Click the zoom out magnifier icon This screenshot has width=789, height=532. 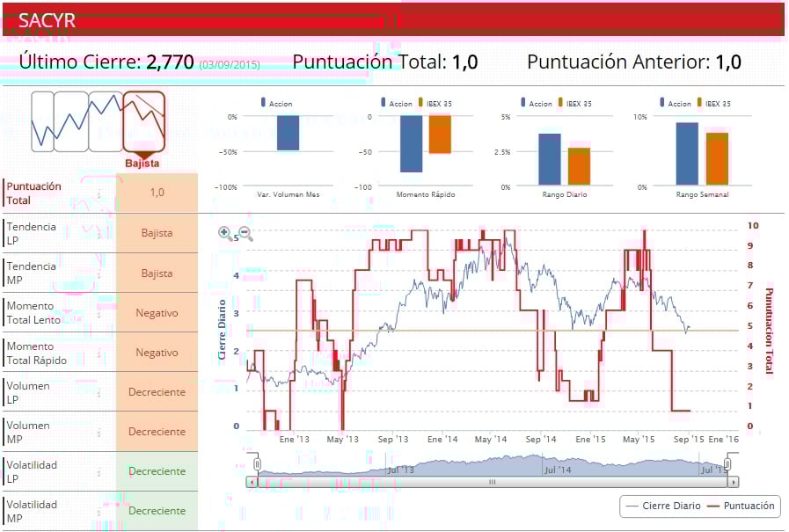(x=245, y=233)
